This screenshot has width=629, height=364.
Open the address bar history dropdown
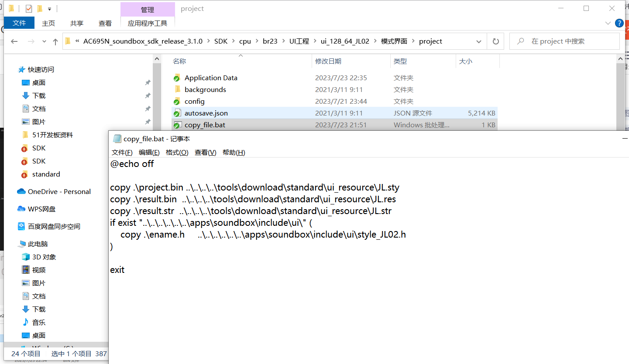[479, 41]
